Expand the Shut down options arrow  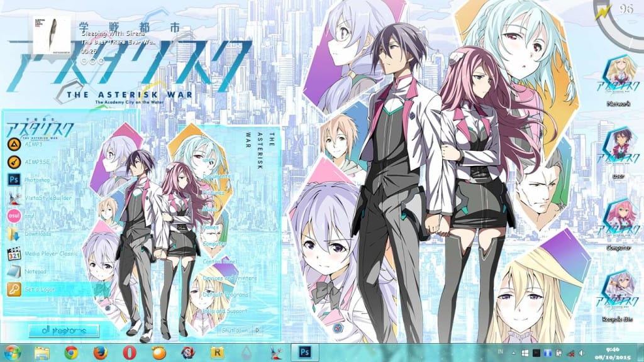click(x=257, y=330)
